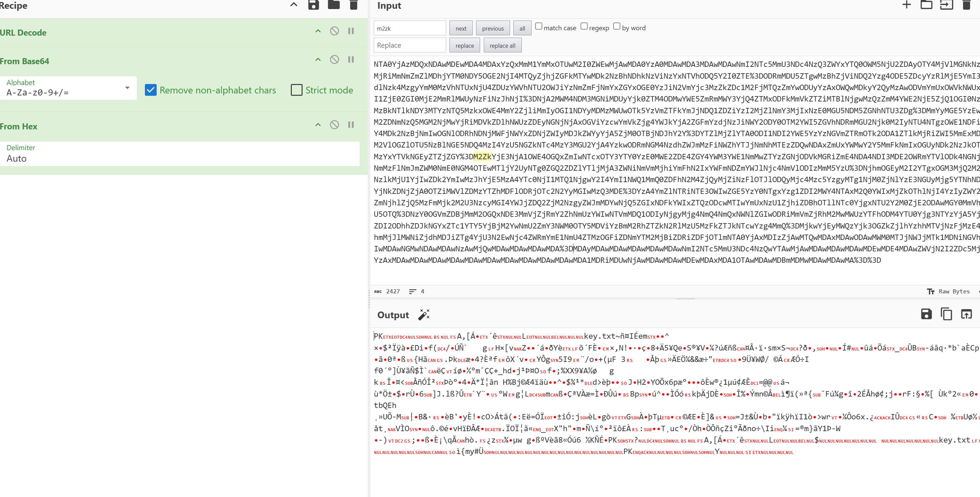
Task: Enable regexp search option
Action: click(584, 26)
